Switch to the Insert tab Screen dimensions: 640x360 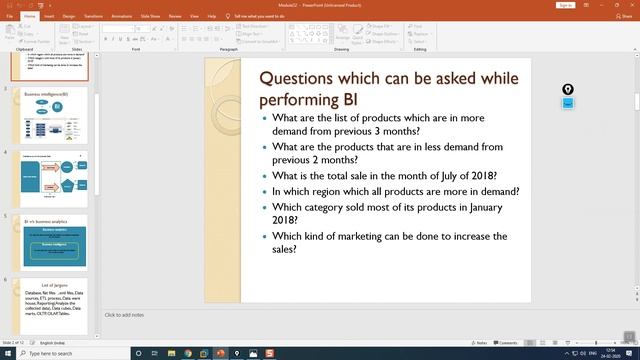pyautogui.click(x=49, y=16)
